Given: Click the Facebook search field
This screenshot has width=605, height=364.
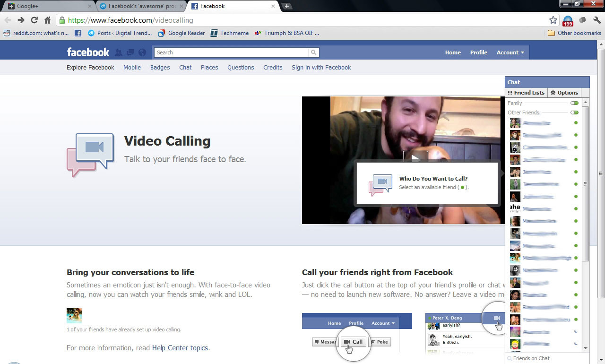Looking at the screenshot, I should [x=232, y=52].
